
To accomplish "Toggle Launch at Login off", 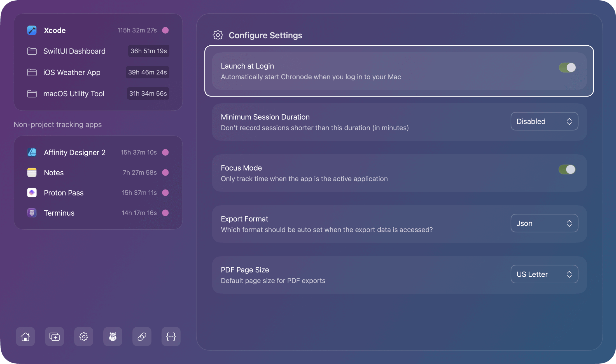I will coord(567,67).
